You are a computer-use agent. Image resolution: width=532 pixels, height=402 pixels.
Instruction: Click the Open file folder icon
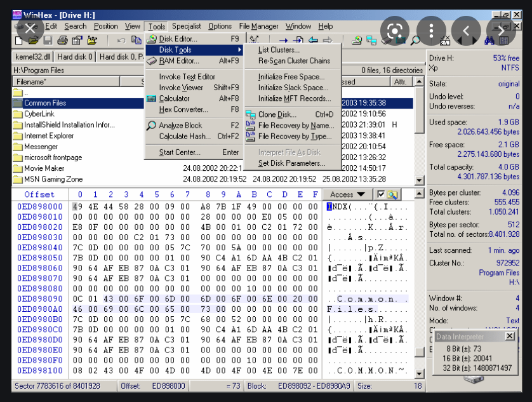coord(33,41)
